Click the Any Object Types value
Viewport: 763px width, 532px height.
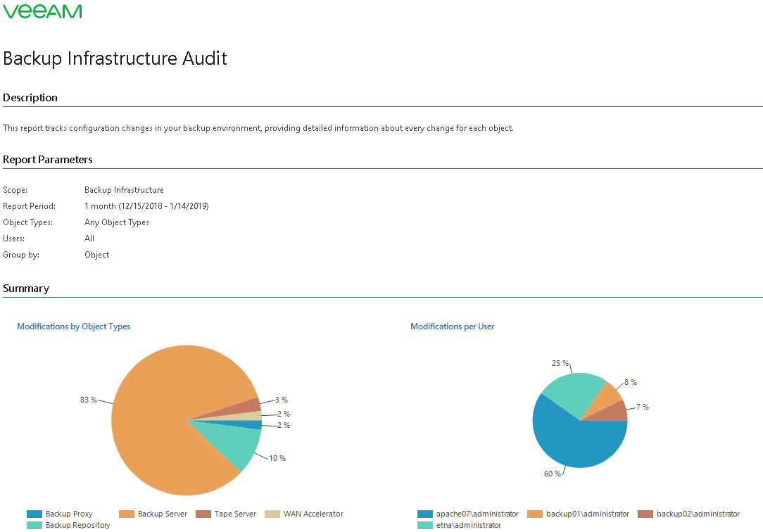pos(117,222)
